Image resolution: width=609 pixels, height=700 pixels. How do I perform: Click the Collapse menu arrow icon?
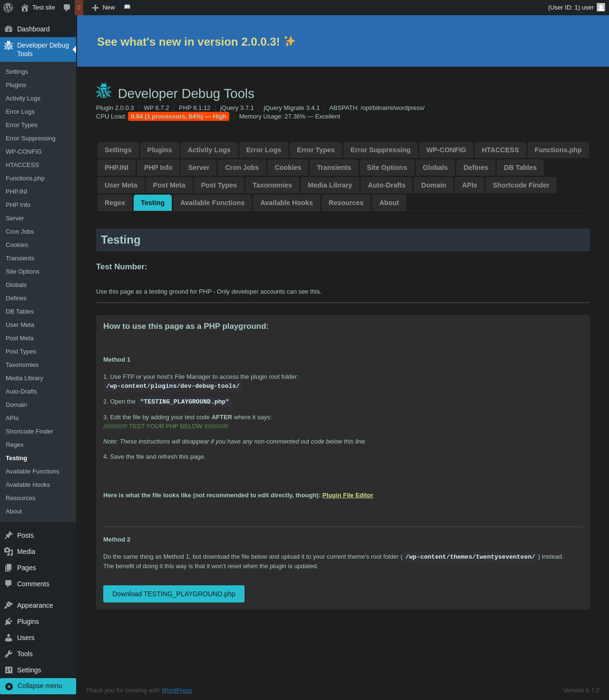9,686
